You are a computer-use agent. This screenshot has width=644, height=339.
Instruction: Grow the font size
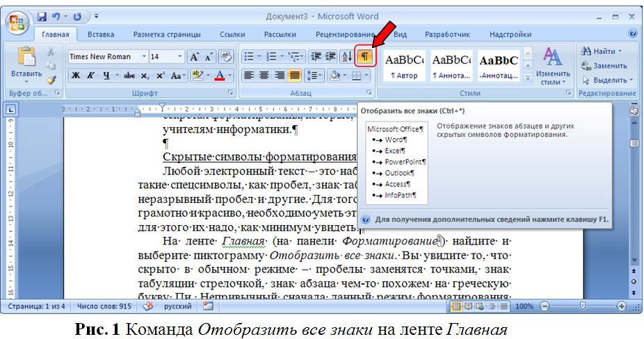pyautogui.click(x=194, y=57)
